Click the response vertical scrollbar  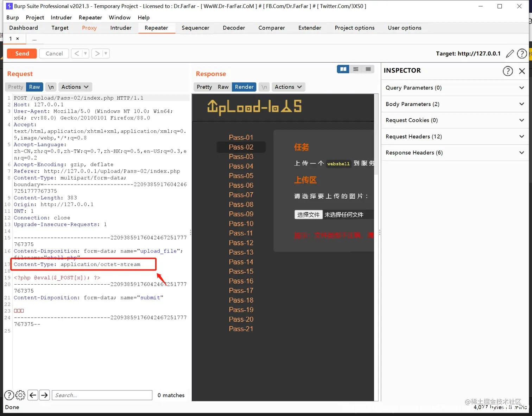(x=376, y=134)
